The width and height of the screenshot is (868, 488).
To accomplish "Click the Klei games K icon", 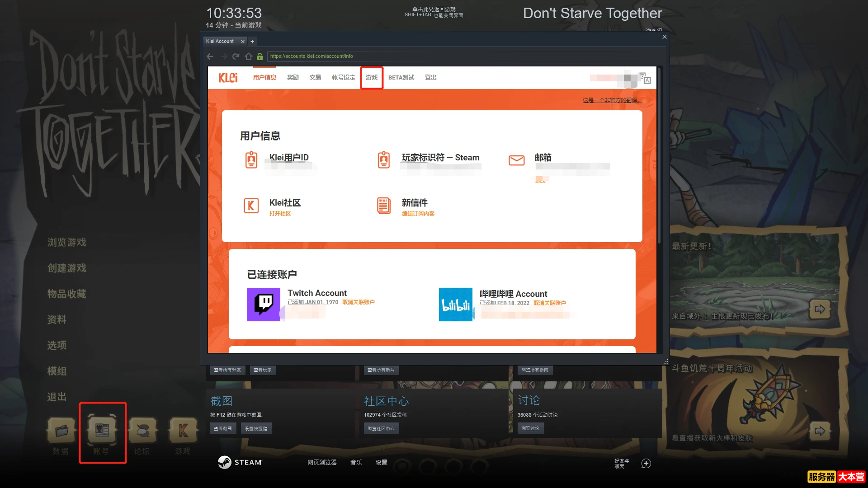I will click(x=183, y=431).
